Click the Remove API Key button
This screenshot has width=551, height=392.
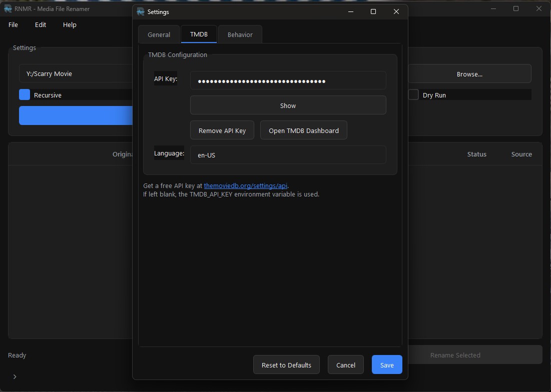pos(222,130)
